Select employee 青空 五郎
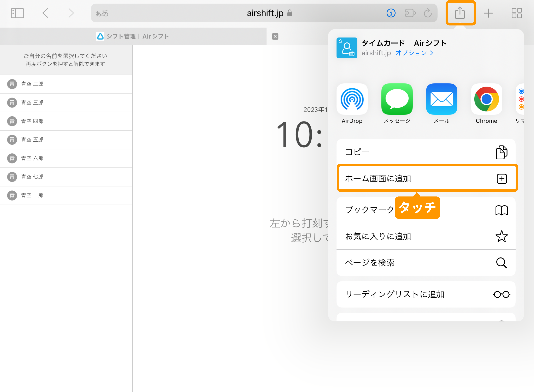Image resolution: width=534 pixels, height=392 pixels. click(x=66, y=140)
